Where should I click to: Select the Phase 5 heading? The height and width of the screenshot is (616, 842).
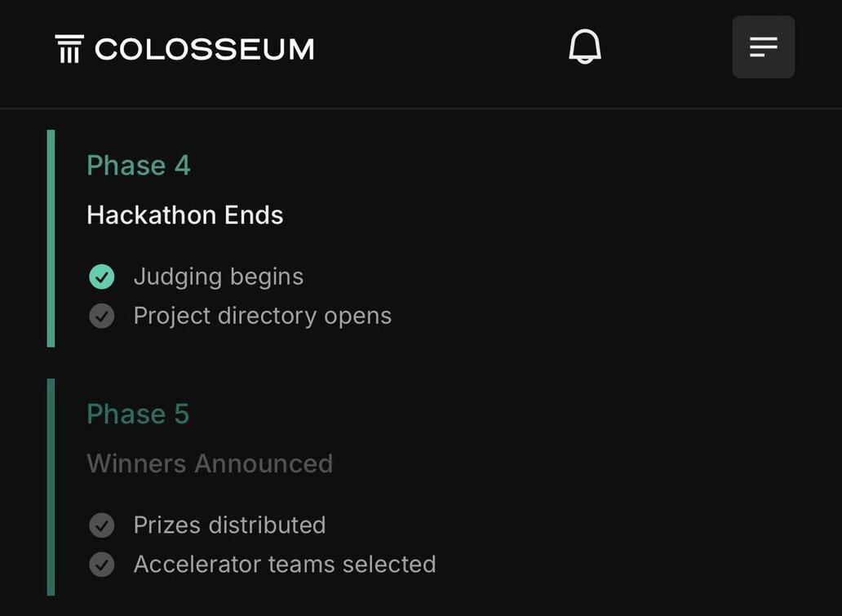point(138,414)
